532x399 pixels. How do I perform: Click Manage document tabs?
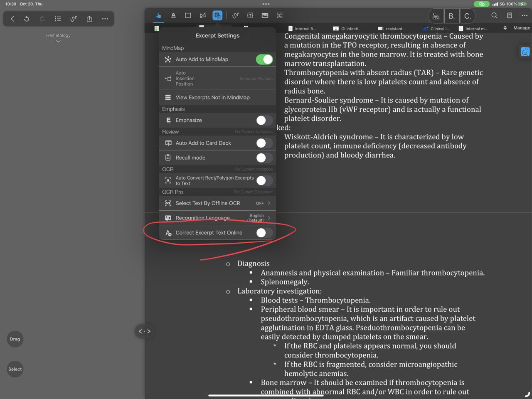click(x=522, y=28)
